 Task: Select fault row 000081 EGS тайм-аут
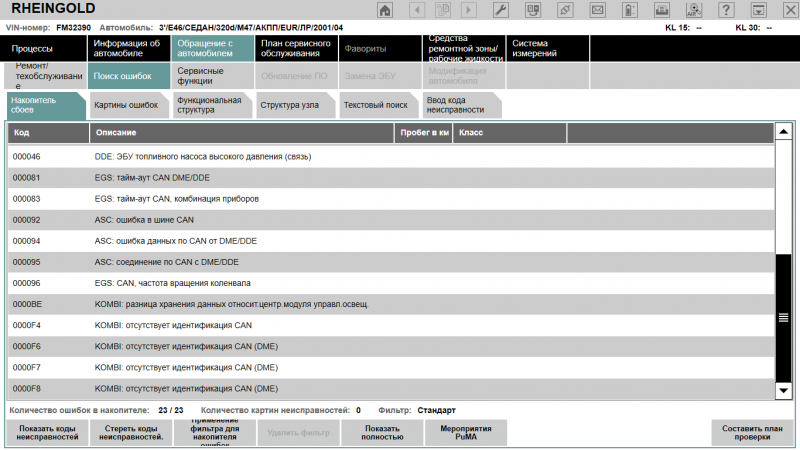click(391, 178)
